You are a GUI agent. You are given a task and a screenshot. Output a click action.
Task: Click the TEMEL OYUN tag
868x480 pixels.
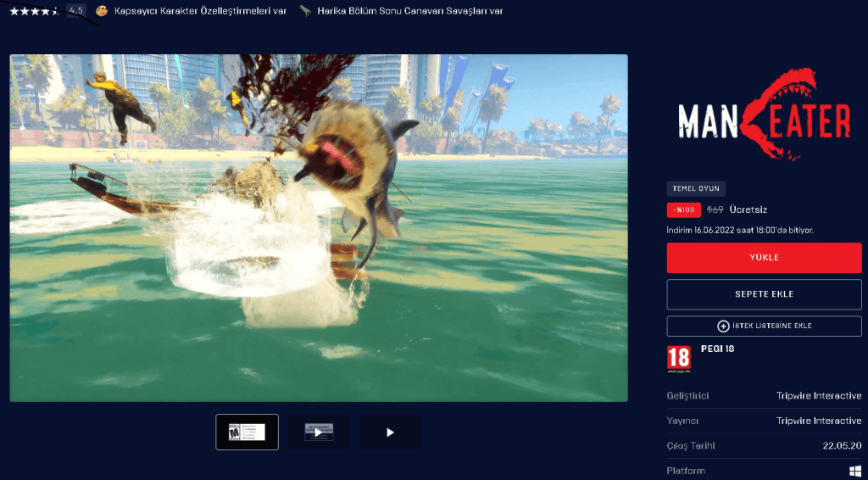tap(696, 189)
